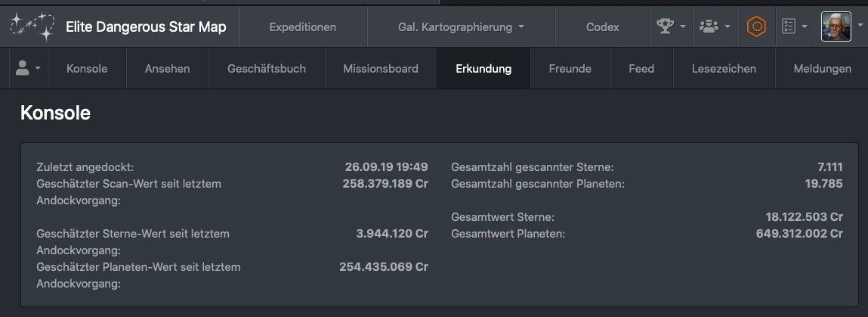
Task: View the Lesezeichen tab
Action: pos(724,68)
